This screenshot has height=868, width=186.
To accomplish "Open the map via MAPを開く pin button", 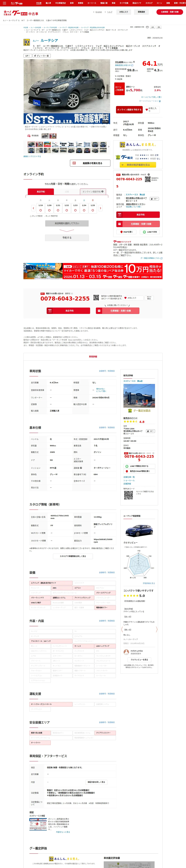I will tap(127, 232).
